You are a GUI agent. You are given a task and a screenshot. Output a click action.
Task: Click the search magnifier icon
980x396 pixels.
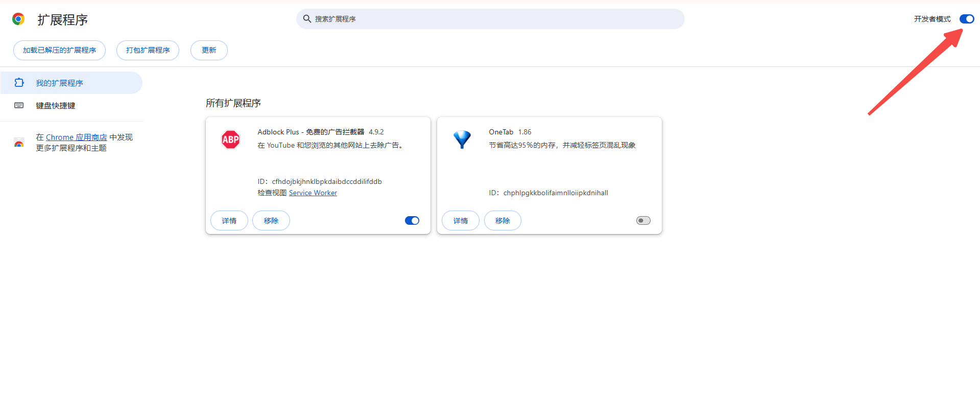click(307, 19)
